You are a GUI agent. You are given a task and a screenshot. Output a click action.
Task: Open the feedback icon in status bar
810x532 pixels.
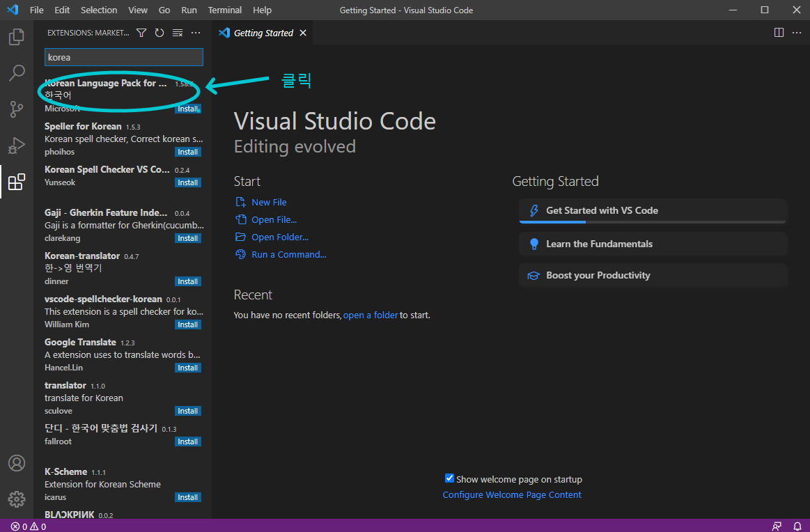[x=777, y=526]
